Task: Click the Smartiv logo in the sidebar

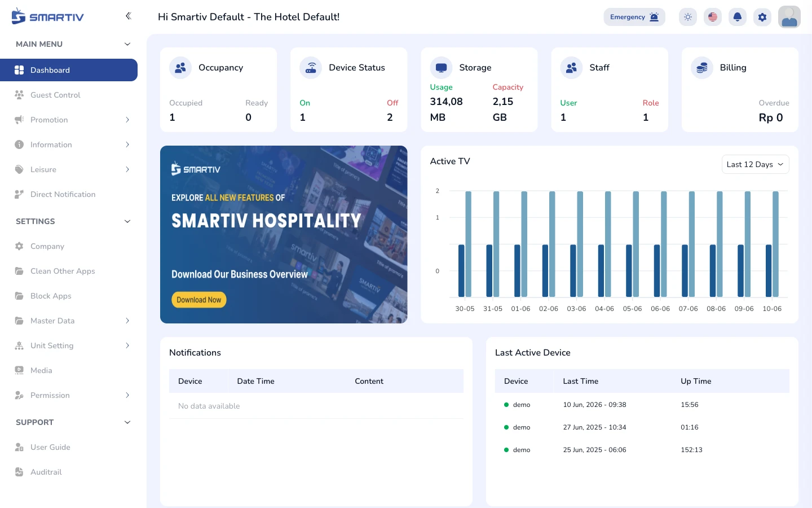Action: tap(47, 16)
